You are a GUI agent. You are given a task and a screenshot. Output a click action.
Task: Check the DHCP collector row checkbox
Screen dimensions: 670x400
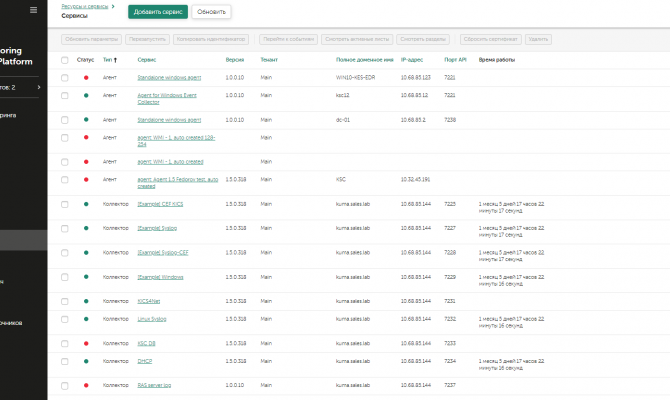coord(65,362)
